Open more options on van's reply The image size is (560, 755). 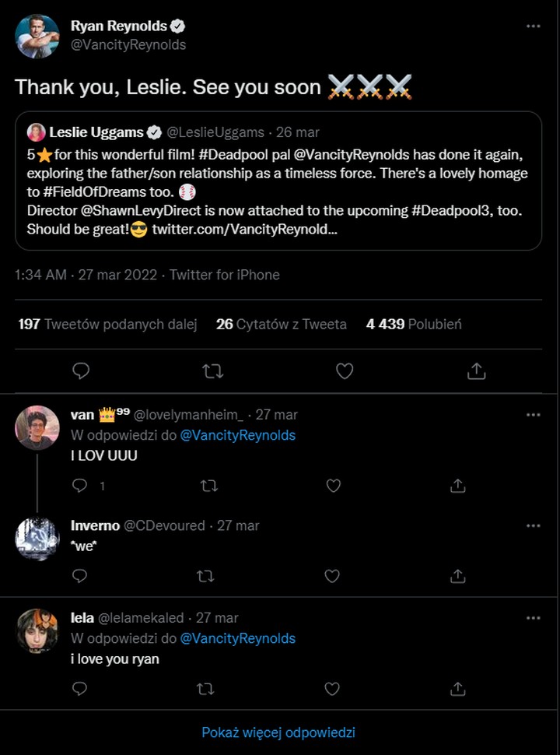point(533,415)
